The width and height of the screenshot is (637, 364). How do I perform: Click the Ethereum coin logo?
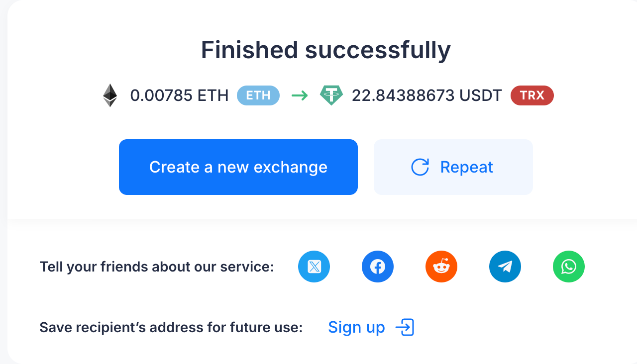click(x=110, y=95)
